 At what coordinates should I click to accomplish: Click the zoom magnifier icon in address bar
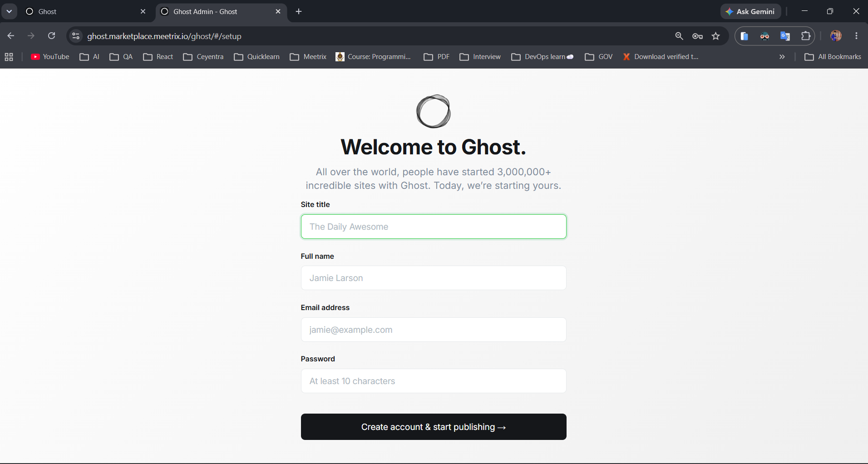[679, 36]
